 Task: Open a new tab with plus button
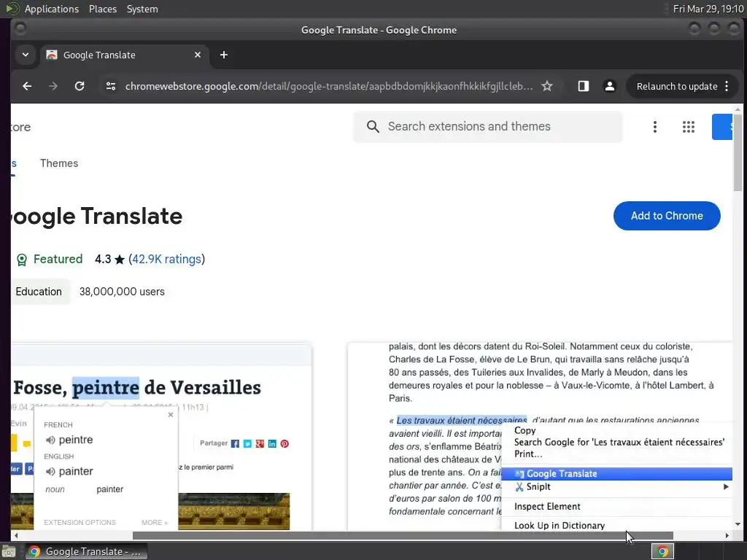click(223, 55)
